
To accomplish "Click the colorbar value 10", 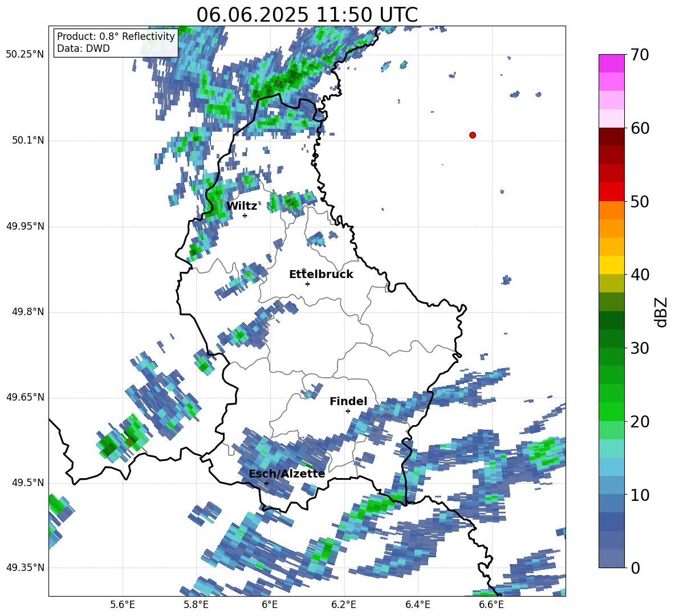I will click(x=640, y=495).
